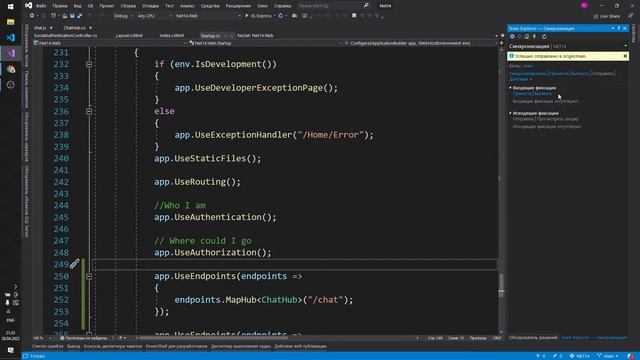Open the Any CPU platform dropdown

(x=154, y=16)
